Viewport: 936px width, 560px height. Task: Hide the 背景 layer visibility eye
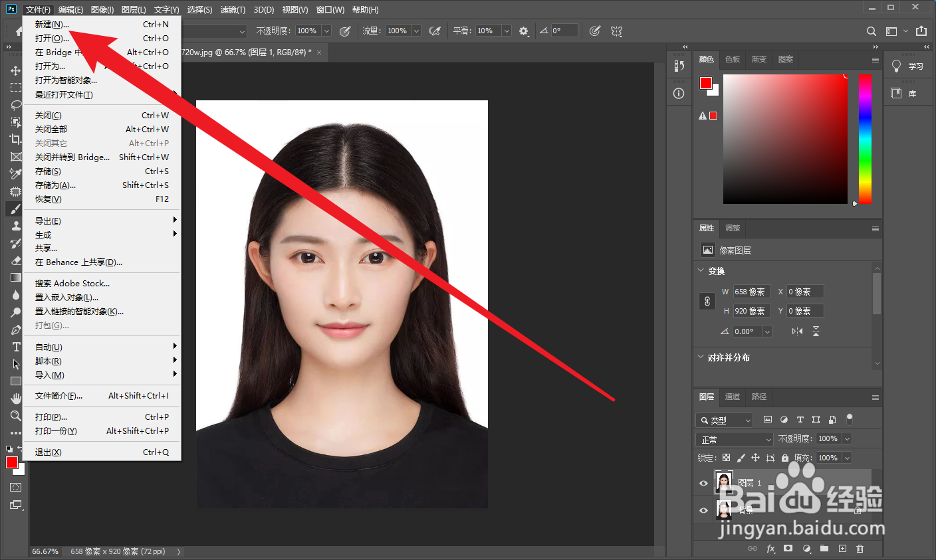pos(703,510)
